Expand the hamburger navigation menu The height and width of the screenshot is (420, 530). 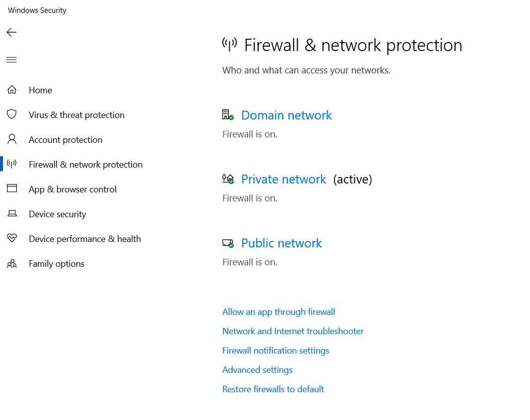11,60
